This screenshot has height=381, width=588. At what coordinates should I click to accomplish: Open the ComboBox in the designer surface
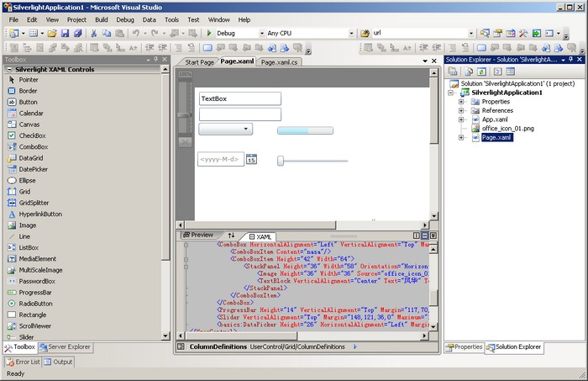(x=225, y=130)
